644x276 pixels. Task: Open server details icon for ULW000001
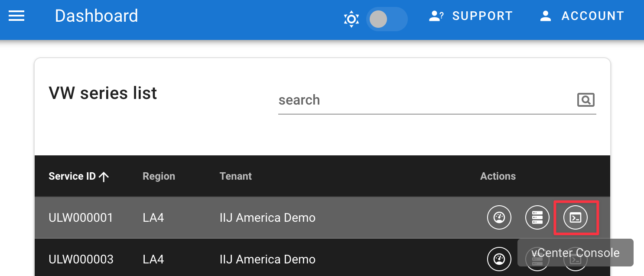point(537,217)
